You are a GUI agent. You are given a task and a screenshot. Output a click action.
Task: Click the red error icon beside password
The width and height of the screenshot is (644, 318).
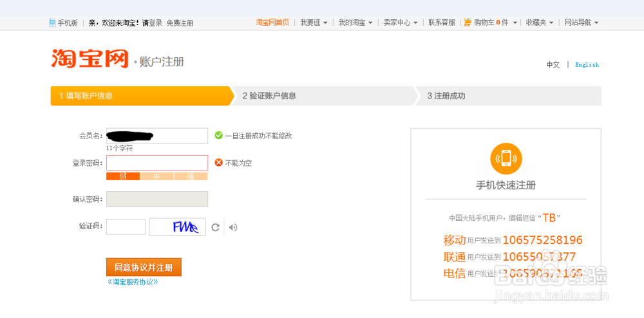click(x=218, y=163)
